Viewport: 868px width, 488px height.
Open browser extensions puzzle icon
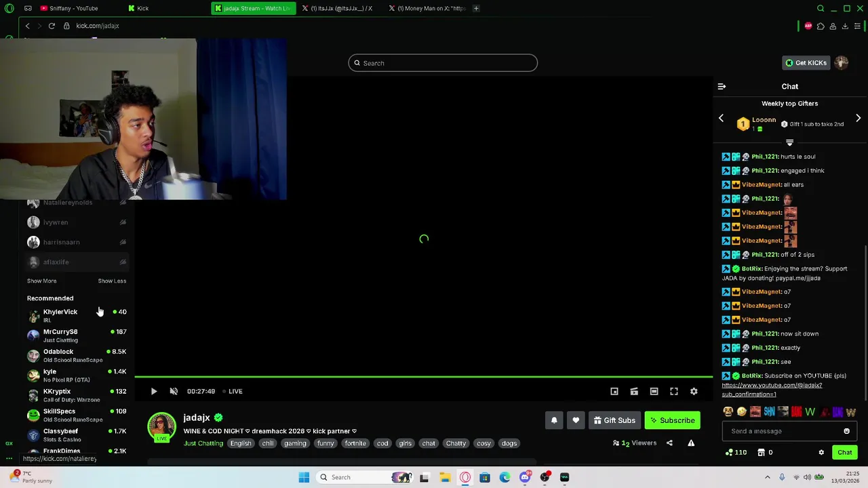point(821,26)
